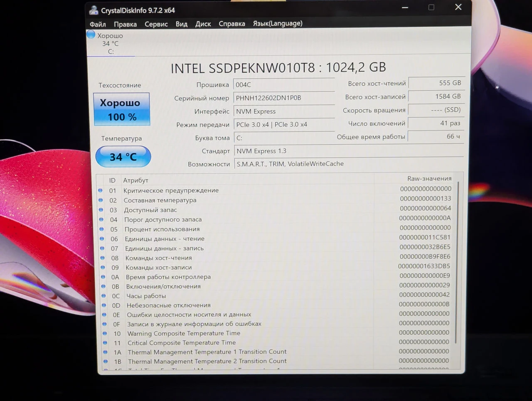The image size is (532, 401).
Task: Click the drive title INTEL SSDPEKNW010T8
Action: pos(278,67)
